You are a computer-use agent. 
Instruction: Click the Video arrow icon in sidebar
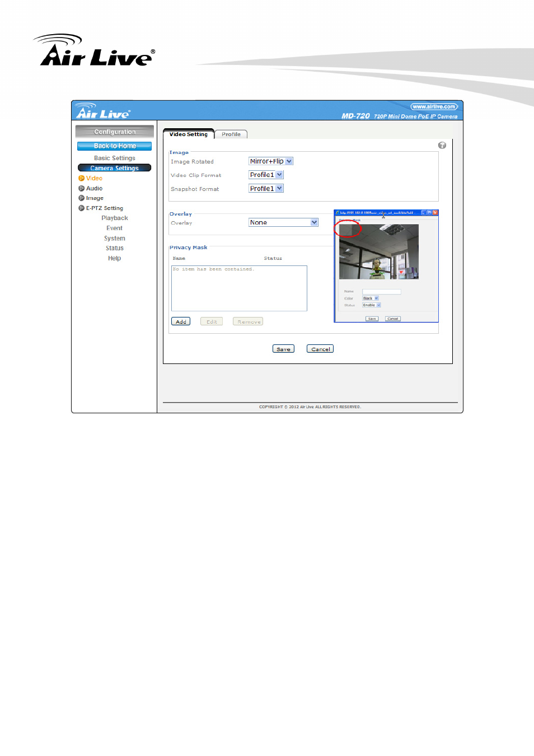pos(81,178)
